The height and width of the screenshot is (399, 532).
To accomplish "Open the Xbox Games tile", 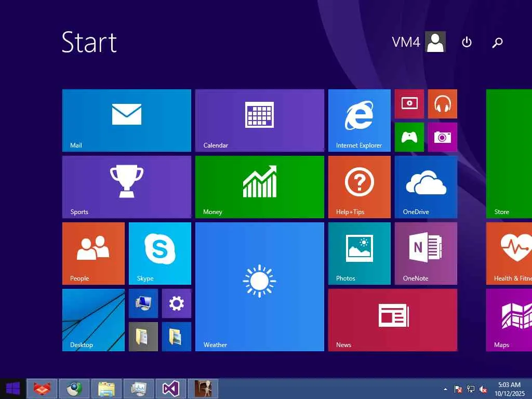I will [x=409, y=137].
